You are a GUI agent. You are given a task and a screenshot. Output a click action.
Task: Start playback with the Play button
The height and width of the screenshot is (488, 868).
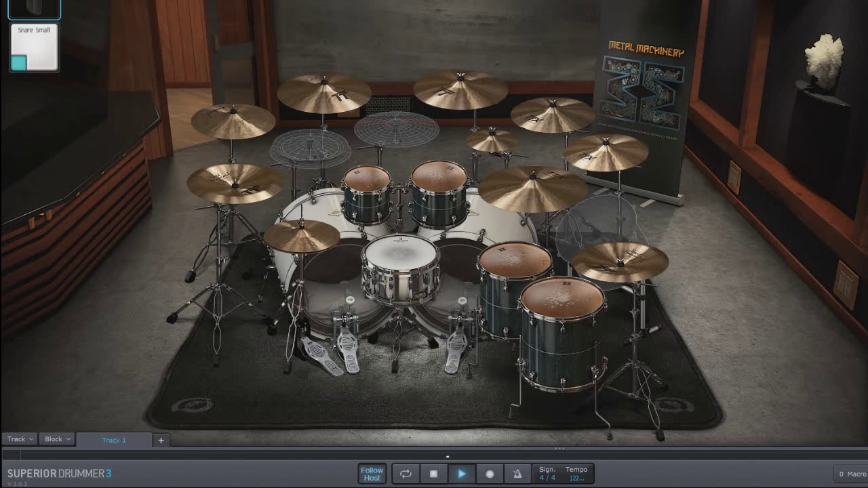point(461,474)
